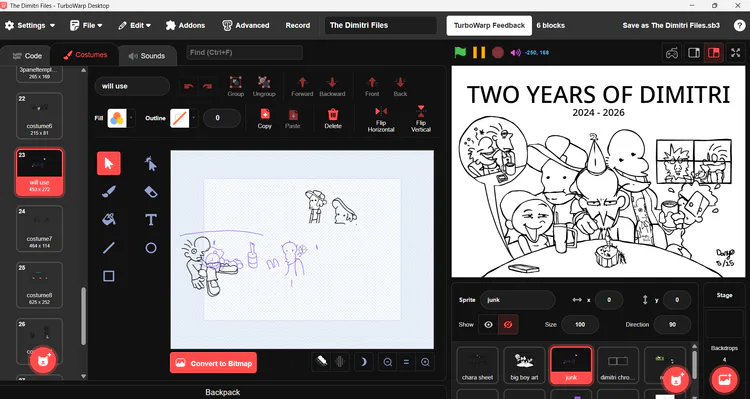Screen dimensions: 750x399
Task: Select the arrow Select tool
Action: (x=109, y=163)
